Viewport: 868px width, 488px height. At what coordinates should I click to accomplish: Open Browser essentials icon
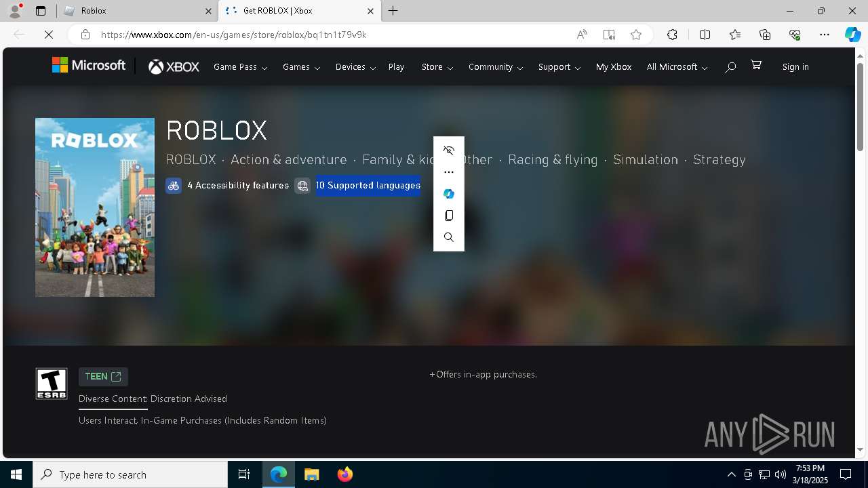[795, 35]
